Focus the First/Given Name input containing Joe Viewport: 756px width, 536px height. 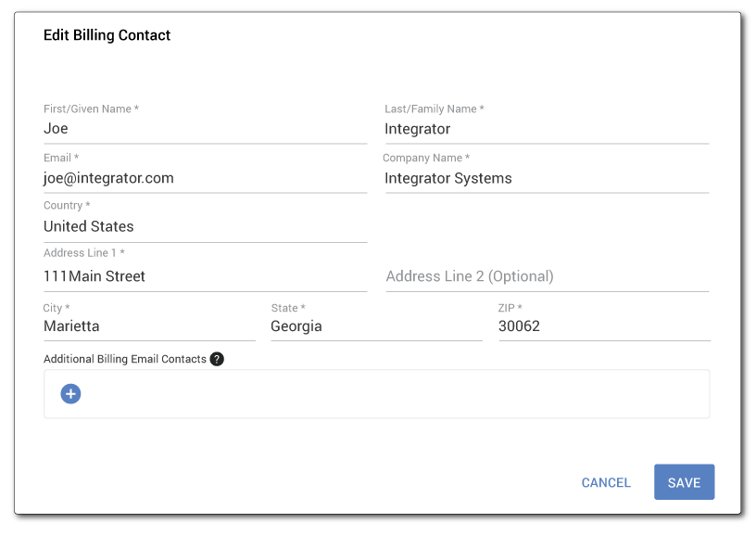(x=205, y=129)
